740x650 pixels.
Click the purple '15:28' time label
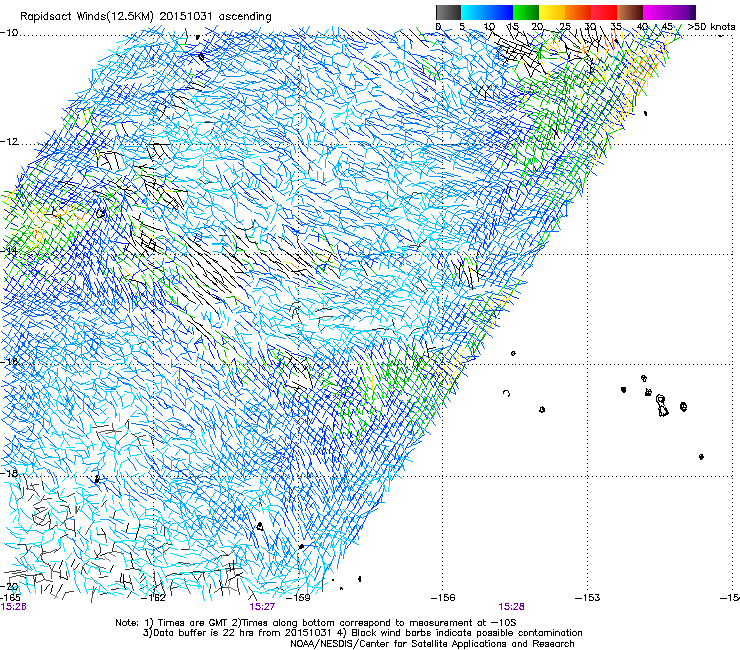coord(512,607)
